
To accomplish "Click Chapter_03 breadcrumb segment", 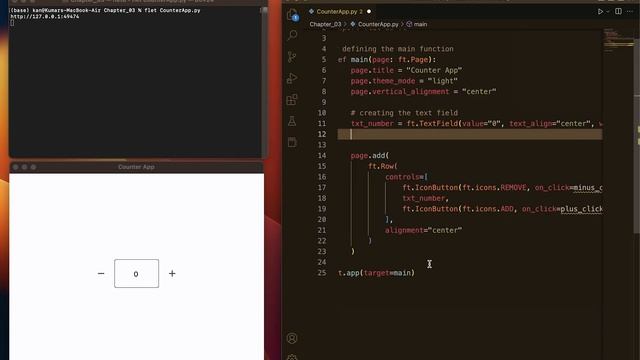I will 325,24.
